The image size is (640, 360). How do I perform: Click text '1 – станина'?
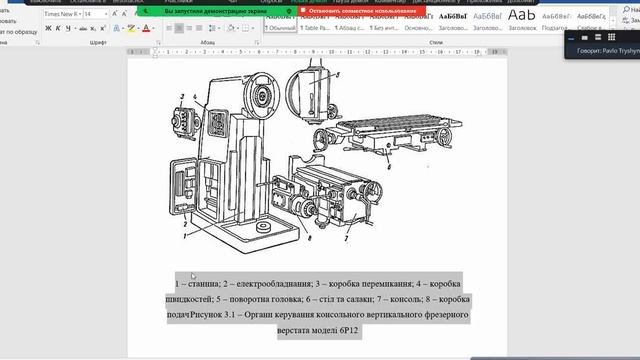(x=198, y=284)
